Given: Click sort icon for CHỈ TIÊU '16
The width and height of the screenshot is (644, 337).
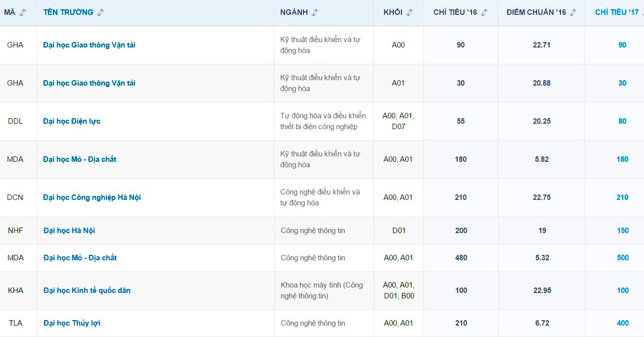Looking at the screenshot, I should [x=484, y=13].
